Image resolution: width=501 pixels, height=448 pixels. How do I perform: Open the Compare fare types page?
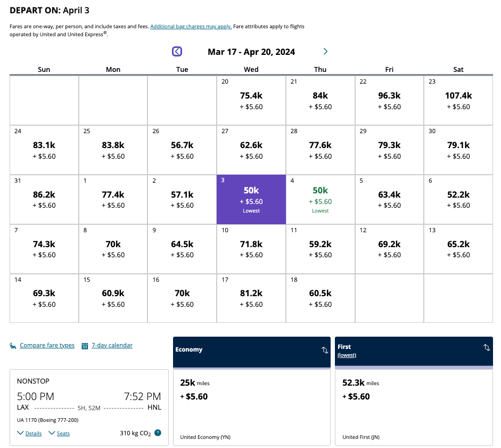pos(47,345)
